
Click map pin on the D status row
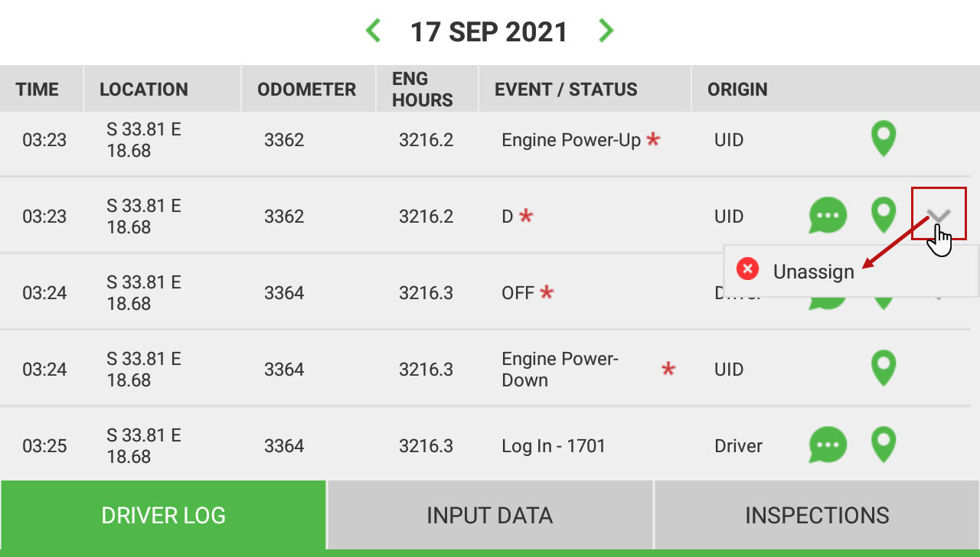click(884, 216)
